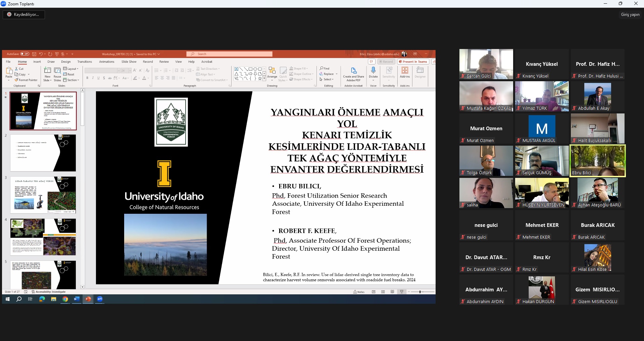This screenshot has width=644, height=341.
Task: Switch to the Insert ribbon tab
Action: pos(37,62)
